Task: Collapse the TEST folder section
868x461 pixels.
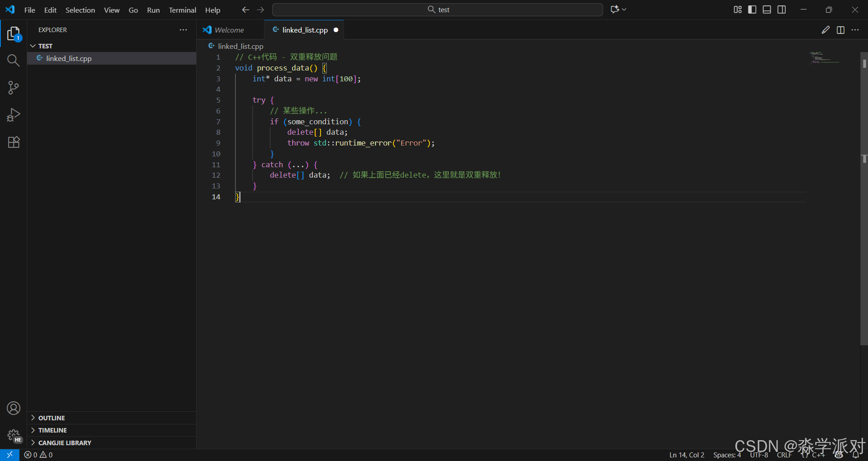Action: pyautogui.click(x=112, y=46)
